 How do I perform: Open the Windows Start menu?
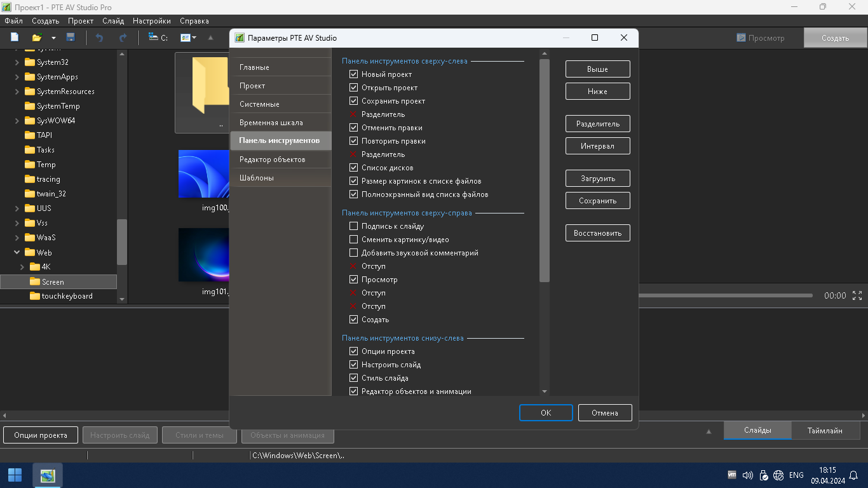15,475
